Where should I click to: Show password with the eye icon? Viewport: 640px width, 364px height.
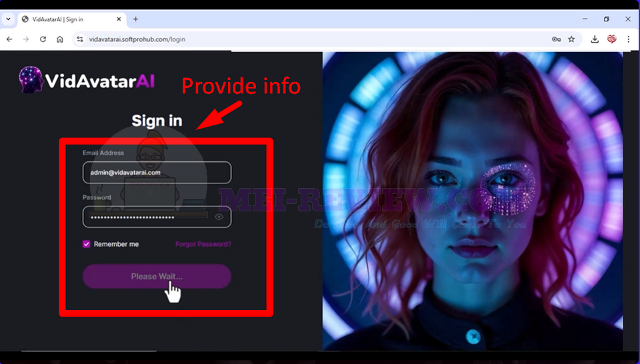coord(219,217)
